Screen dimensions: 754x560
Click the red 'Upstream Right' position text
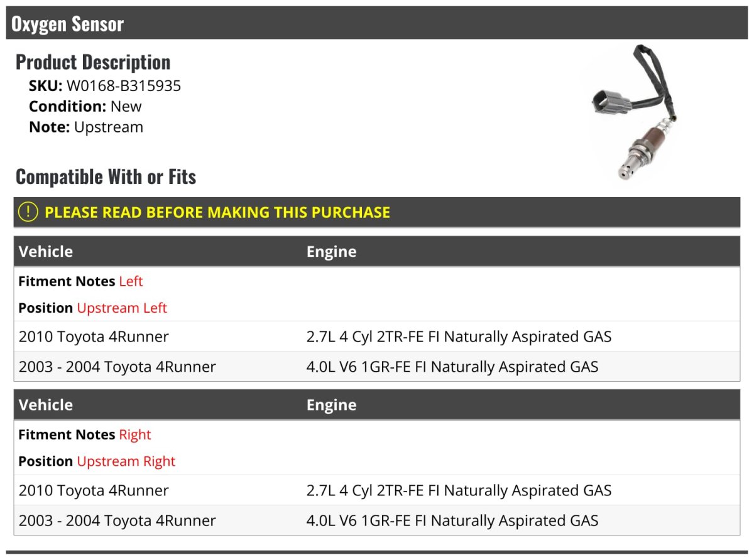[x=126, y=461]
